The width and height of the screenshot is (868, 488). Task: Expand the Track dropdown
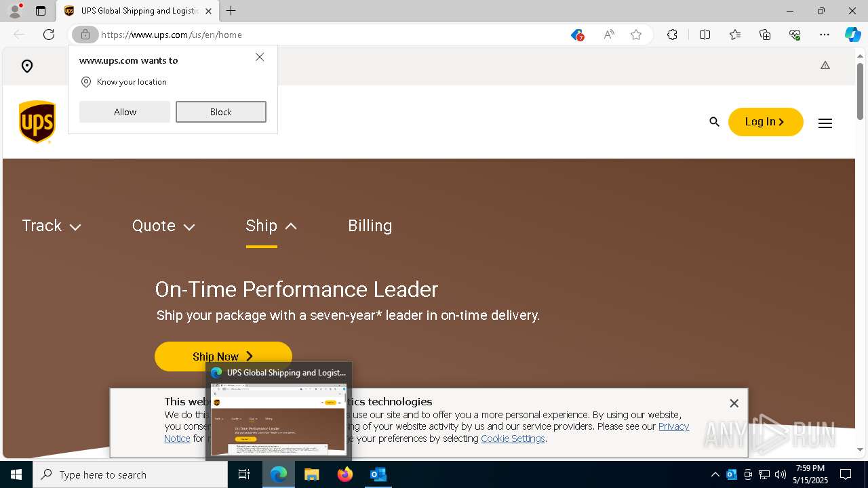click(x=52, y=226)
